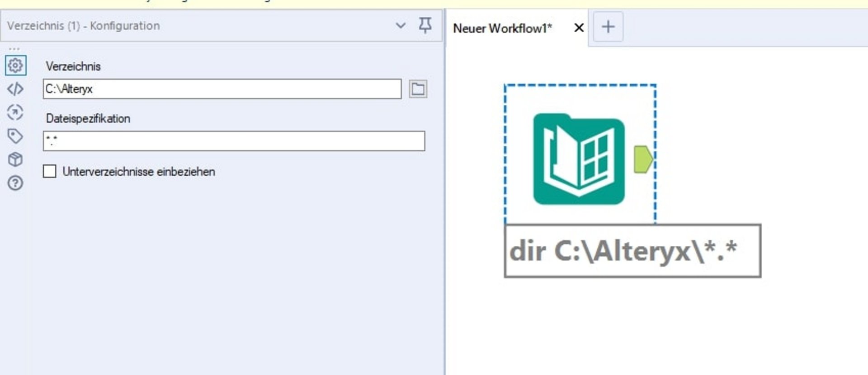Close the Neuer Workflow1 tab

[x=579, y=28]
